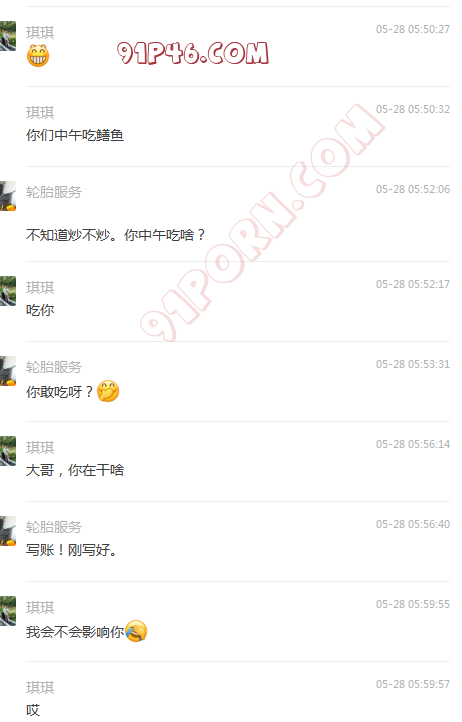462x722 pixels.
Task: Click the laughing-crying emoji after 我会不会影响你
Action: point(136,631)
